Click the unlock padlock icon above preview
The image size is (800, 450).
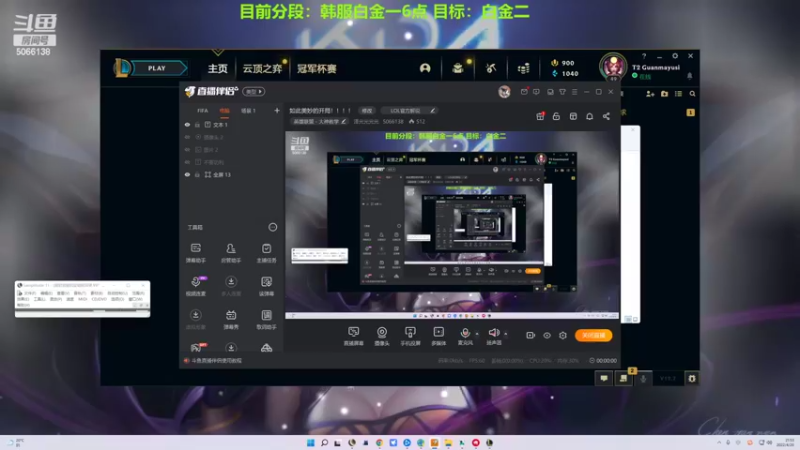coord(556,116)
